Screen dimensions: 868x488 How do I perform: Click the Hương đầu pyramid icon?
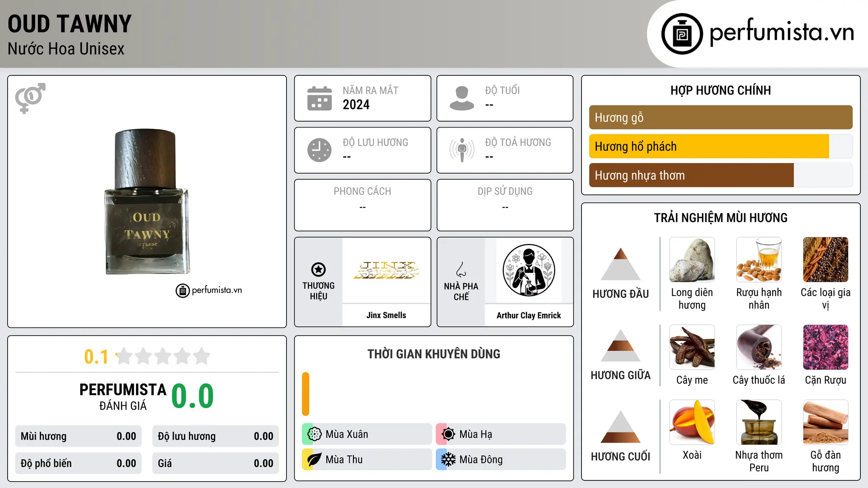coord(620,264)
